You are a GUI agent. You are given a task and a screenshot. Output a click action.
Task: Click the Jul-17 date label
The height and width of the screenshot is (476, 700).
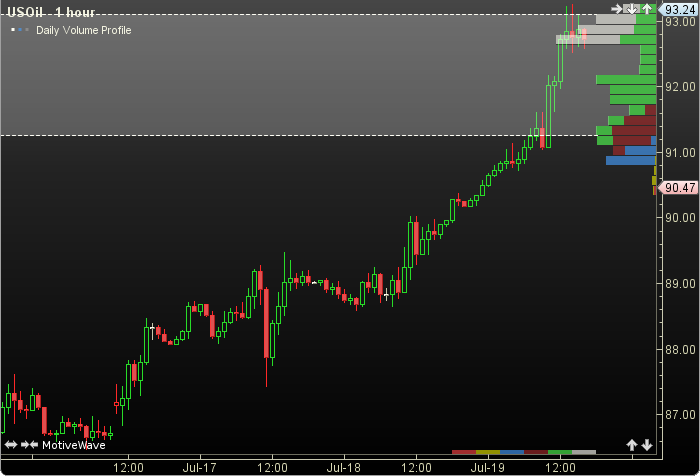(200, 468)
